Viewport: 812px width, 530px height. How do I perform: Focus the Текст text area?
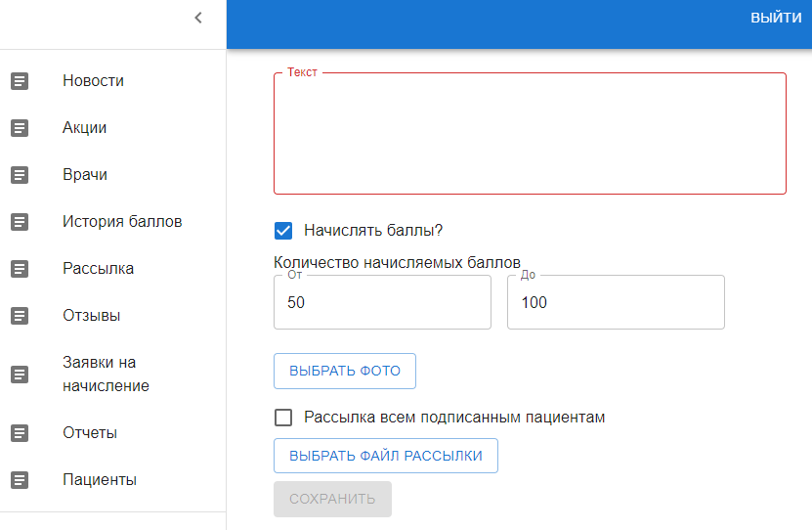(x=530, y=134)
